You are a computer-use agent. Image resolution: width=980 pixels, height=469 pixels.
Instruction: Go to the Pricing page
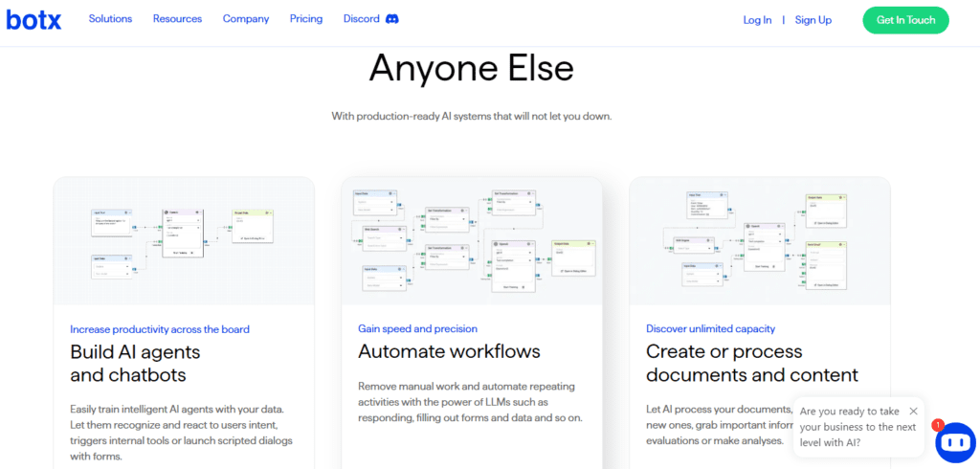click(x=306, y=19)
